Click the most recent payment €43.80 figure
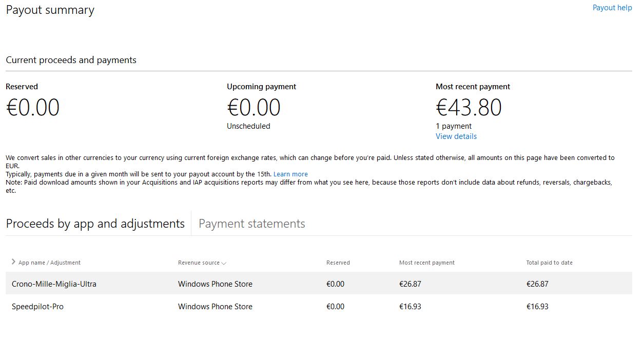The height and width of the screenshot is (341, 644). pyautogui.click(x=469, y=107)
